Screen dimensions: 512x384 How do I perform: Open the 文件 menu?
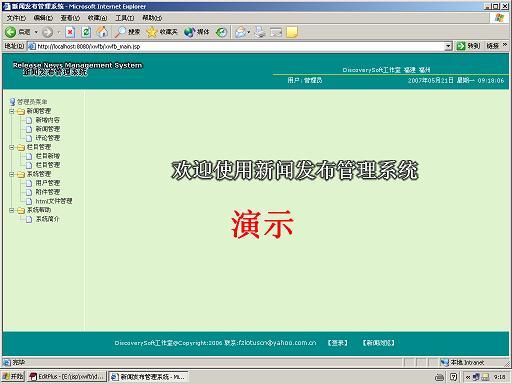coord(16,18)
